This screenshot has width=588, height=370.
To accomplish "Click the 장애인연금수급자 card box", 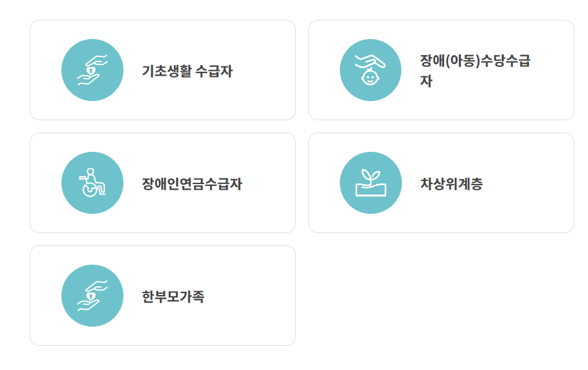I will tap(163, 183).
